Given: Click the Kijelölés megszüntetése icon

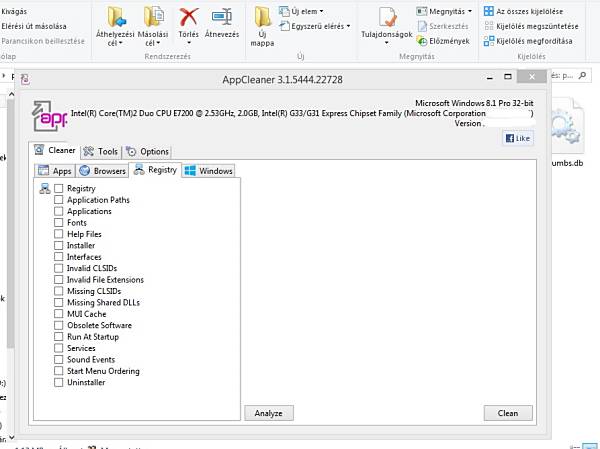Looking at the screenshot, I should pos(489,26).
